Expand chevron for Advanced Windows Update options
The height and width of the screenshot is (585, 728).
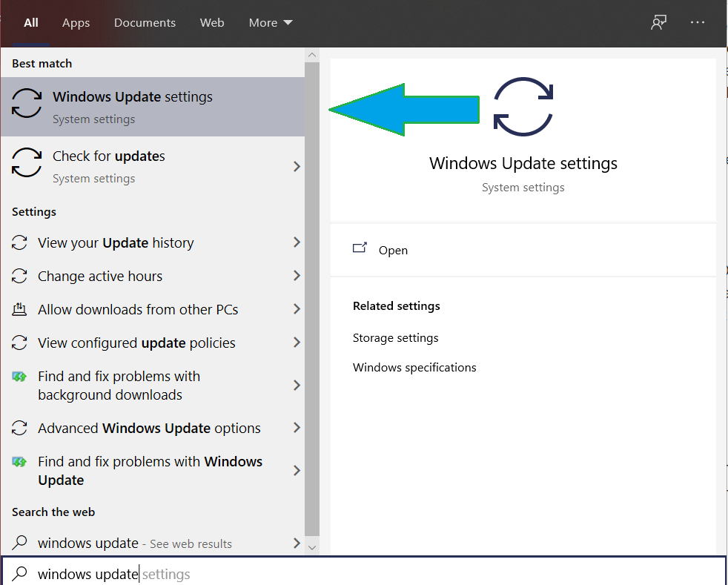[x=297, y=428]
